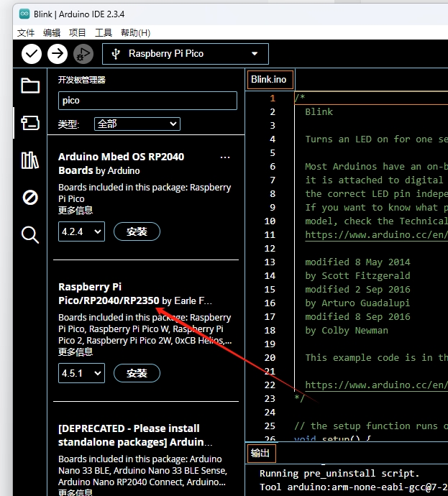
Task: Open the Raspberry Pi Pico board selector dropdown
Action: click(186, 54)
